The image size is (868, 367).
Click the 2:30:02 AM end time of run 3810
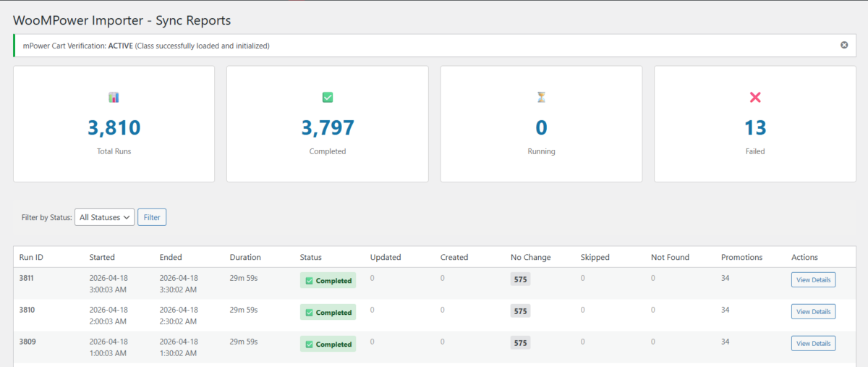point(179,321)
